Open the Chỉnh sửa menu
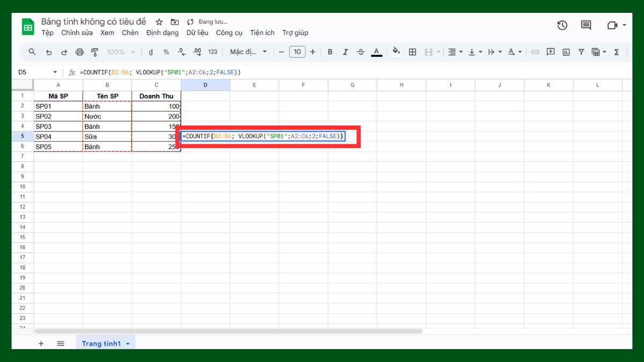This screenshot has height=362, width=644. 77,33
